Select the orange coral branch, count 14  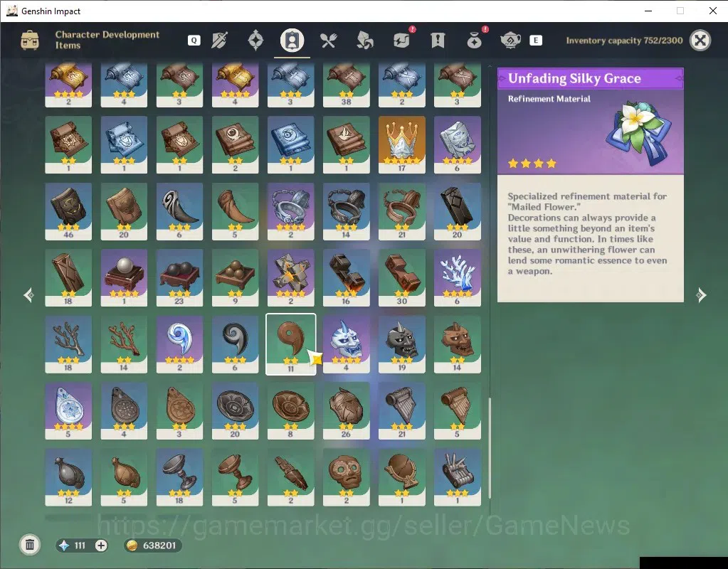[124, 344]
